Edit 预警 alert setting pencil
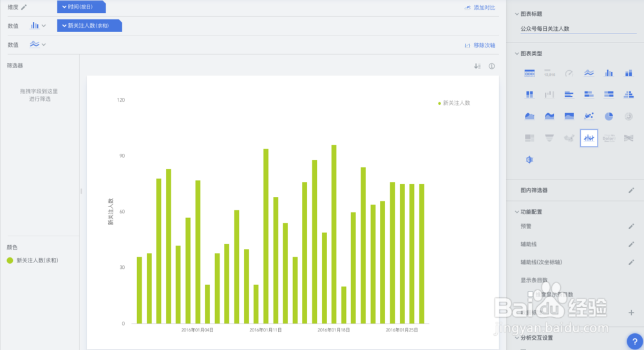This screenshot has width=644, height=350. coord(631,226)
